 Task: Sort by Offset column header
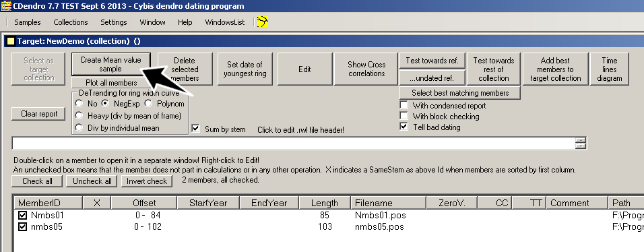pyautogui.click(x=144, y=203)
